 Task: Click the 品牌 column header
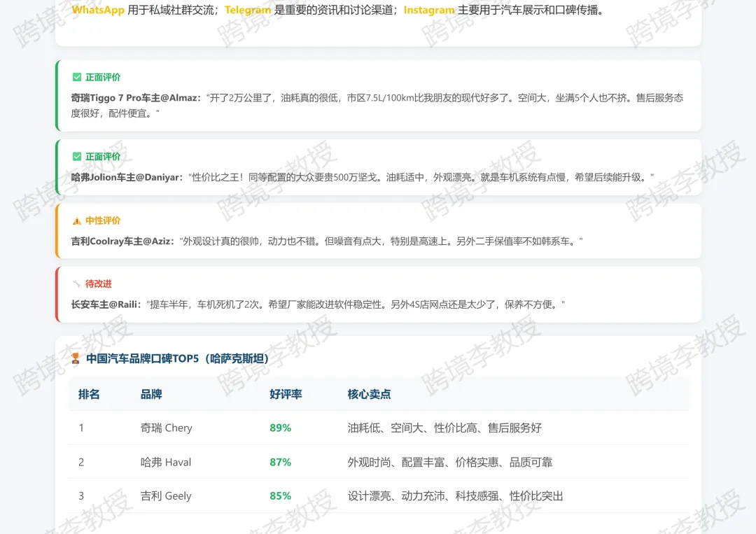pyautogui.click(x=151, y=394)
